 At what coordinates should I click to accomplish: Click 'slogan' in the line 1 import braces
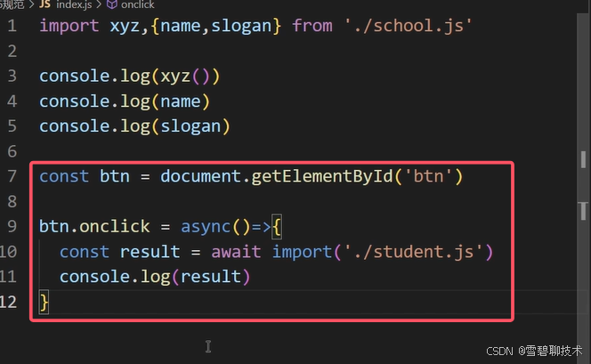pos(241,26)
